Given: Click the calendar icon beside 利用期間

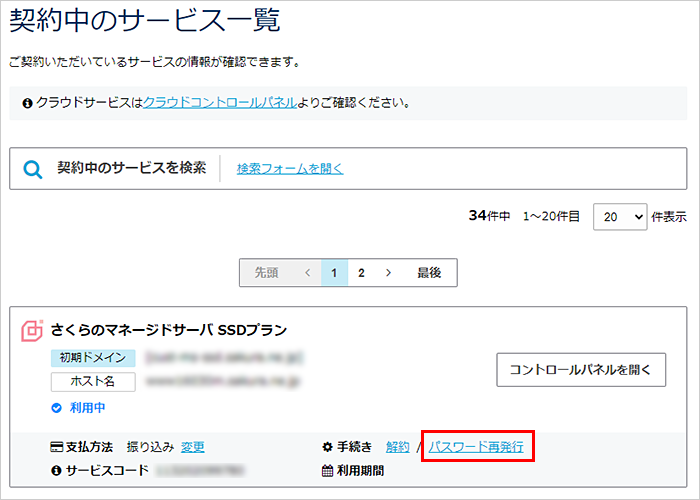Looking at the screenshot, I should click(327, 470).
